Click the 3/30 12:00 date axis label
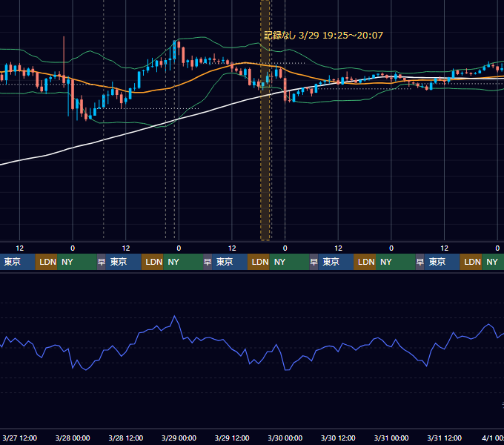The height and width of the screenshot is (445, 504). [x=338, y=438]
